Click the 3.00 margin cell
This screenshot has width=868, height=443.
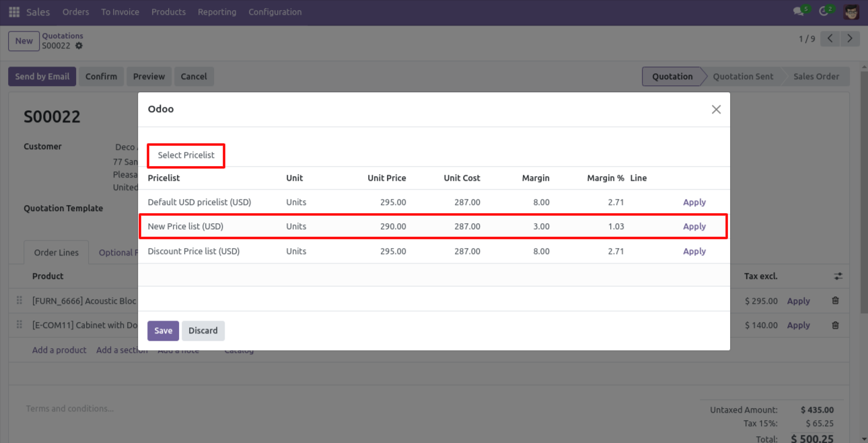coord(542,227)
